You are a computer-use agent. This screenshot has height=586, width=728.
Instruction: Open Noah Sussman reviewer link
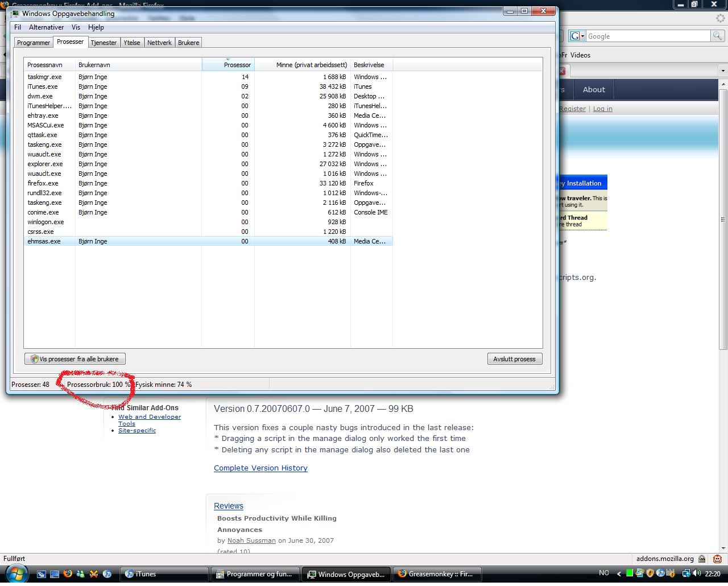click(x=251, y=540)
